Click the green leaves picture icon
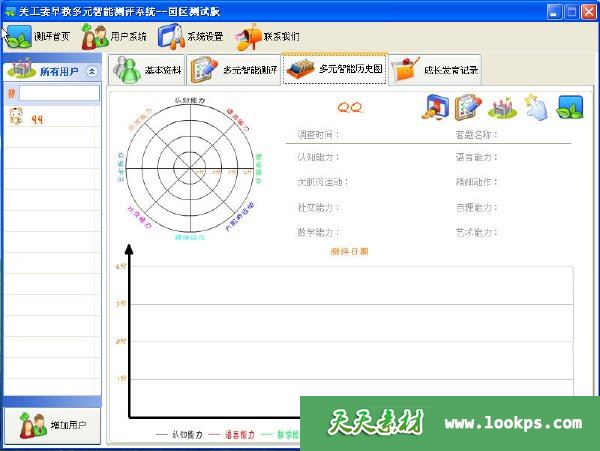 tap(570, 107)
